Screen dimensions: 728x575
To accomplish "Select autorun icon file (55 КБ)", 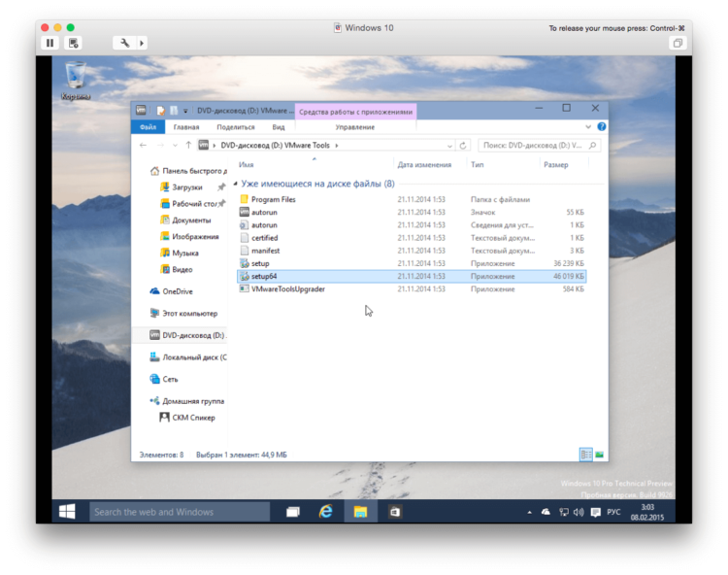I will coord(412,213).
